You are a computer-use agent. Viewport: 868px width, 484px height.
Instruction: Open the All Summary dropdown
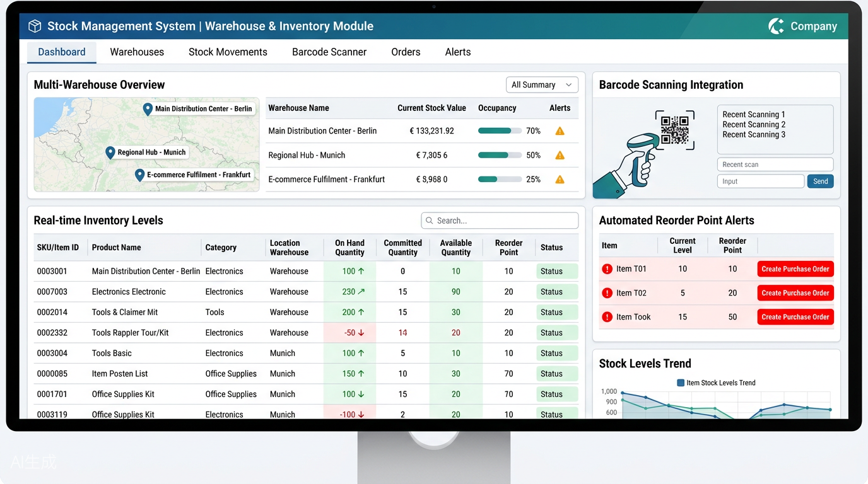[542, 85]
